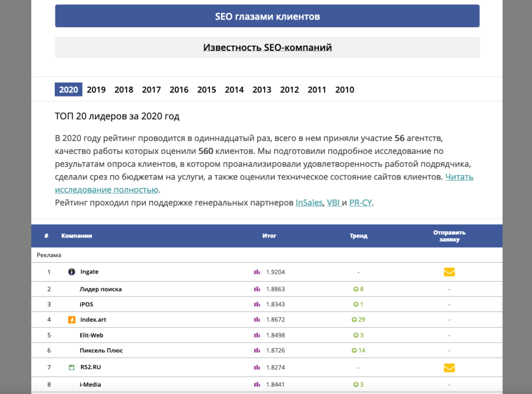The image size is (532, 394).
Task: Click the Итог column header
Action: point(270,235)
